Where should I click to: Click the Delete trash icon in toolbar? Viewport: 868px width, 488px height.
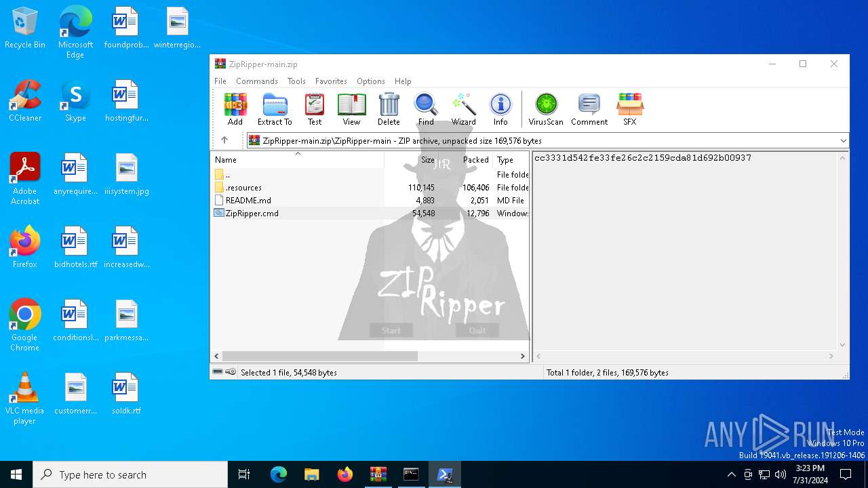[389, 109]
